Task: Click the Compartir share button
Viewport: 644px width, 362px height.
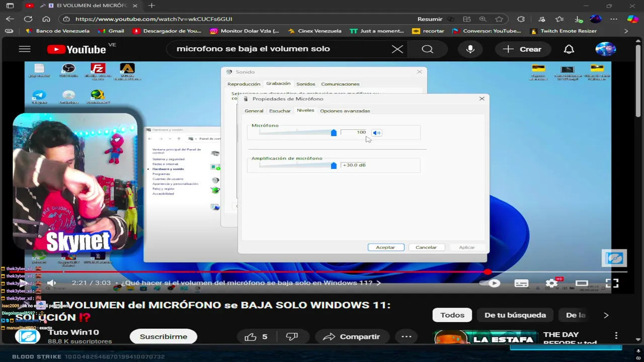Action: [x=351, y=336]
